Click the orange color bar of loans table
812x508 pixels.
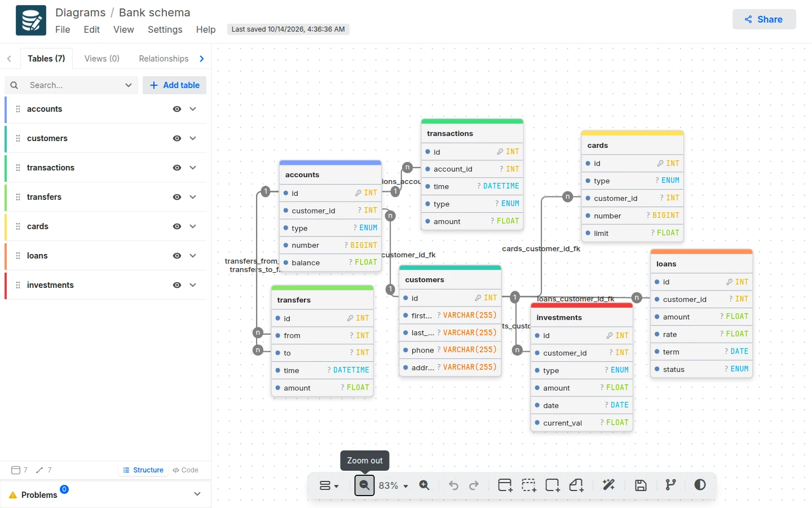click(x=701, y=252)
